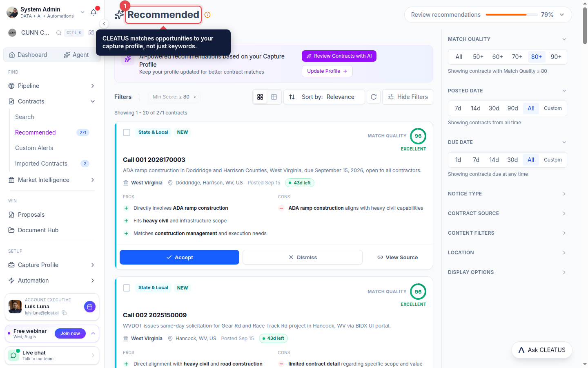
Task: Collapse the Free webinar banner
Action: [x=93, y=334]
